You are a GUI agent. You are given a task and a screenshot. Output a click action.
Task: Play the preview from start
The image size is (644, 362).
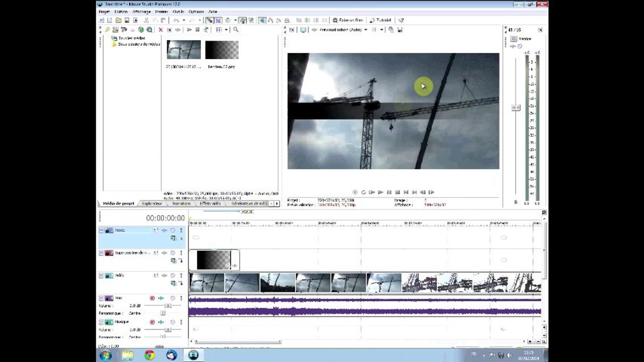pos(372,192)
